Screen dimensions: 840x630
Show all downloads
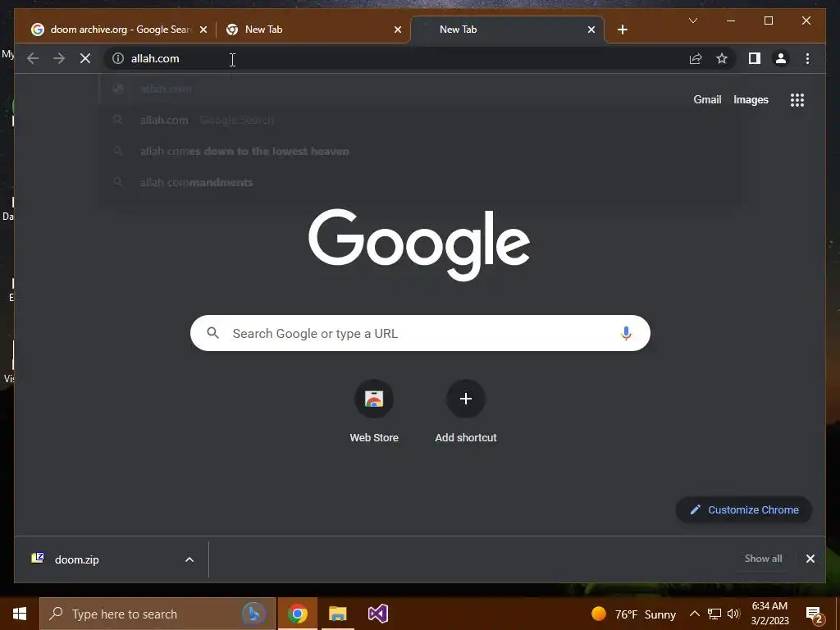[x=763, y=558]
